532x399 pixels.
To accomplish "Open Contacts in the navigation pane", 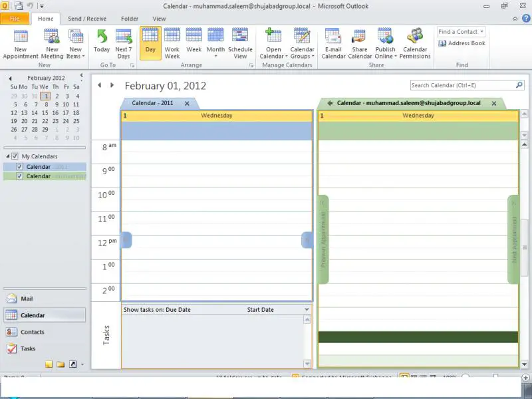I will click(x=45, y=332).
